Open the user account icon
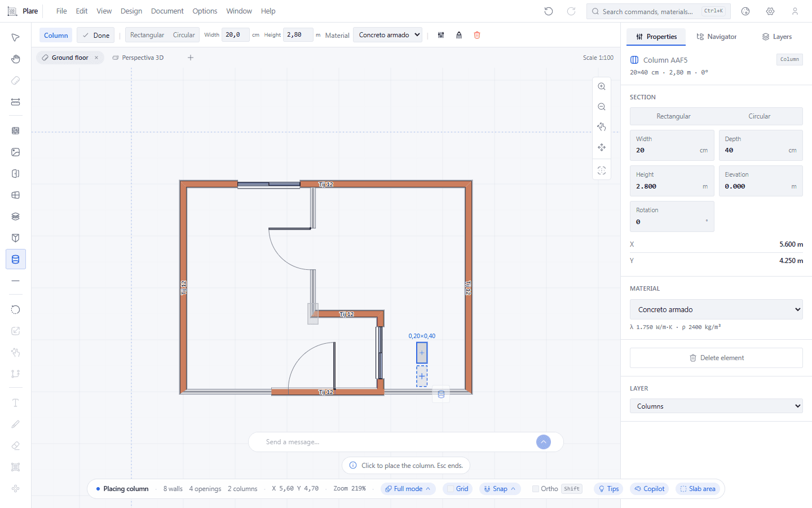Screen dimensions: 812x508 pos(795,11)
